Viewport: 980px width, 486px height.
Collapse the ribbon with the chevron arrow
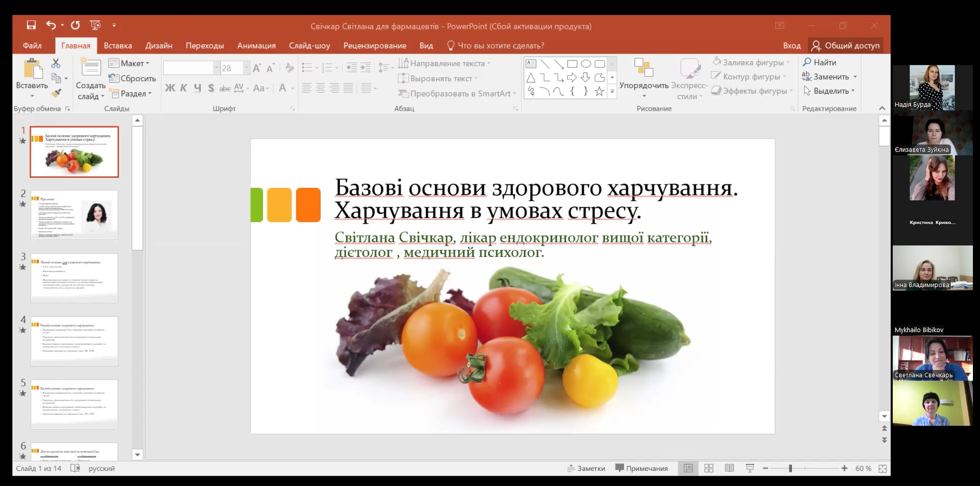[x=882, y=109]
